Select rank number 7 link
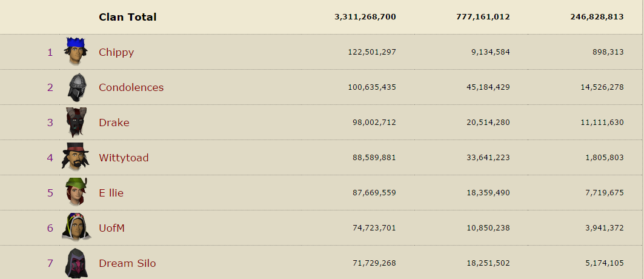644x279 pixels. click(x=50, y=263)
